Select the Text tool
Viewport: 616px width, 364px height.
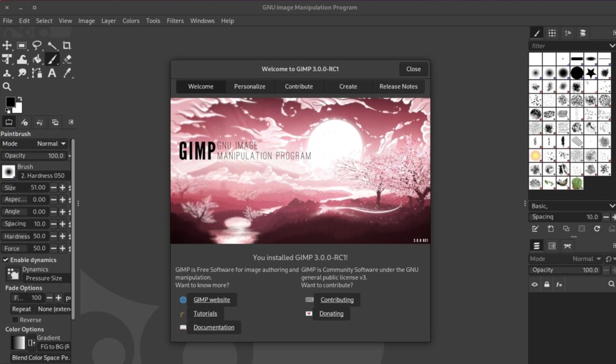pos(52,73)
